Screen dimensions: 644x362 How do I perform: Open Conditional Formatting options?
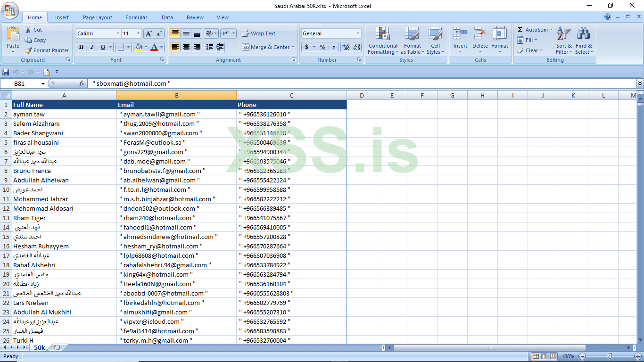383,41
